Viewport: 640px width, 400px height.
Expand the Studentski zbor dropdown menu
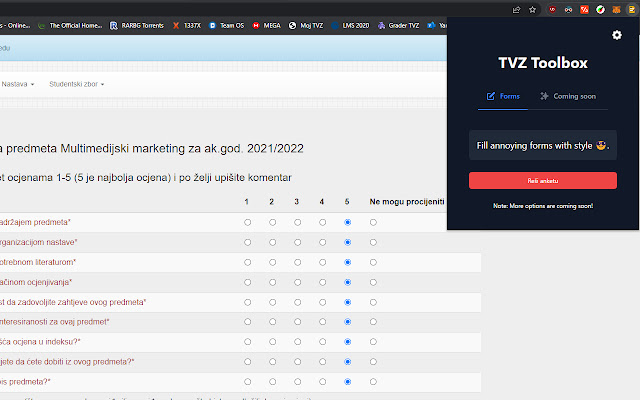[x=76, y=84]
